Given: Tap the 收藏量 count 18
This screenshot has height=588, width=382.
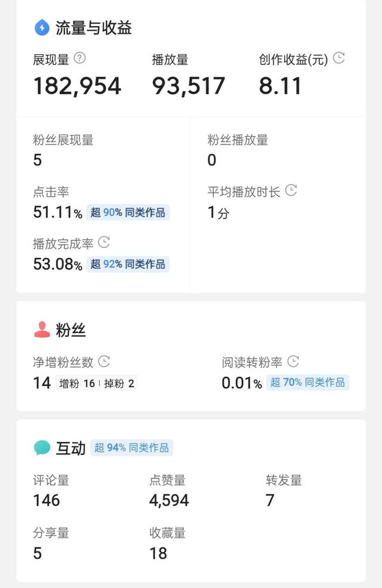Looking at the screenshot, I should pos(158,553).
